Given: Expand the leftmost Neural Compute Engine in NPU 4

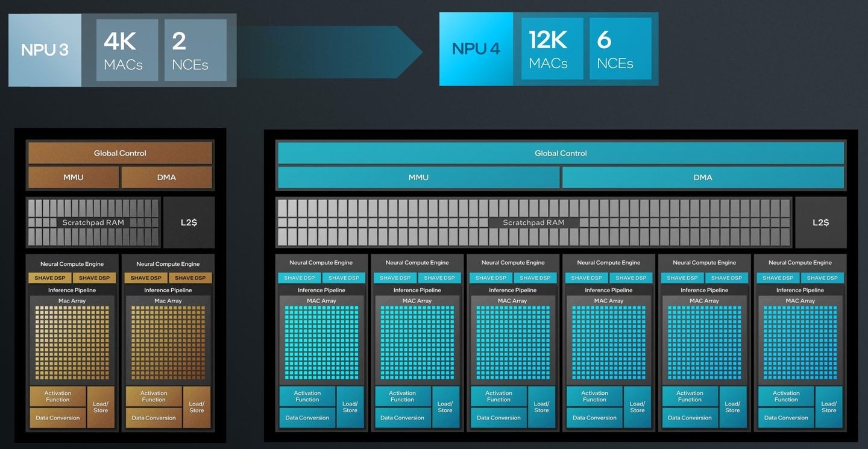Looking at the screenshot, I should pos(321,263).
